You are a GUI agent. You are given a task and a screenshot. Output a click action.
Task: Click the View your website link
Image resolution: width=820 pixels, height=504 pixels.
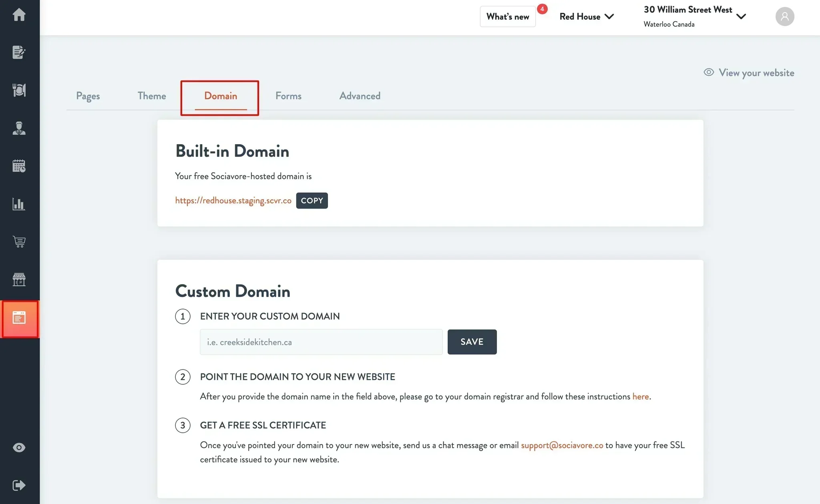click(756, 72)
